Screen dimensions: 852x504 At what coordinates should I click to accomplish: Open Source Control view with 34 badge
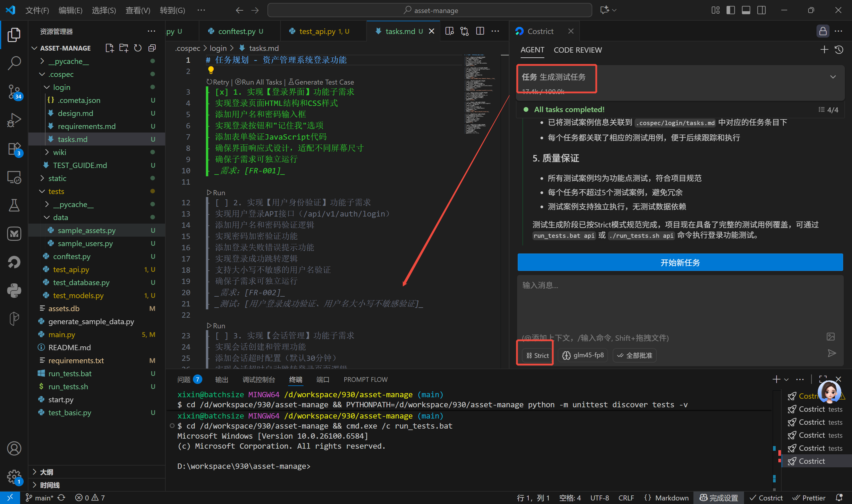(x=14, y=91)
